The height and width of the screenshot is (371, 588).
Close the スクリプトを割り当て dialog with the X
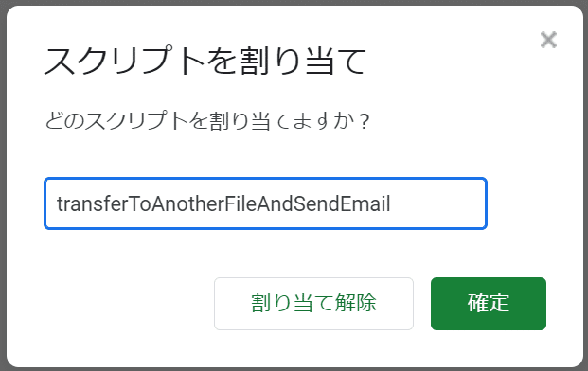548,40
